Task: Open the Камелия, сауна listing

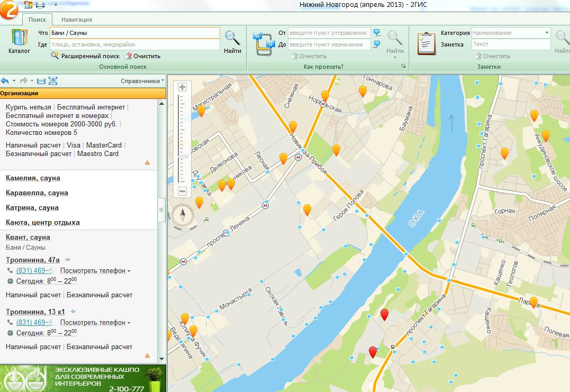Action: click(33, 178)
